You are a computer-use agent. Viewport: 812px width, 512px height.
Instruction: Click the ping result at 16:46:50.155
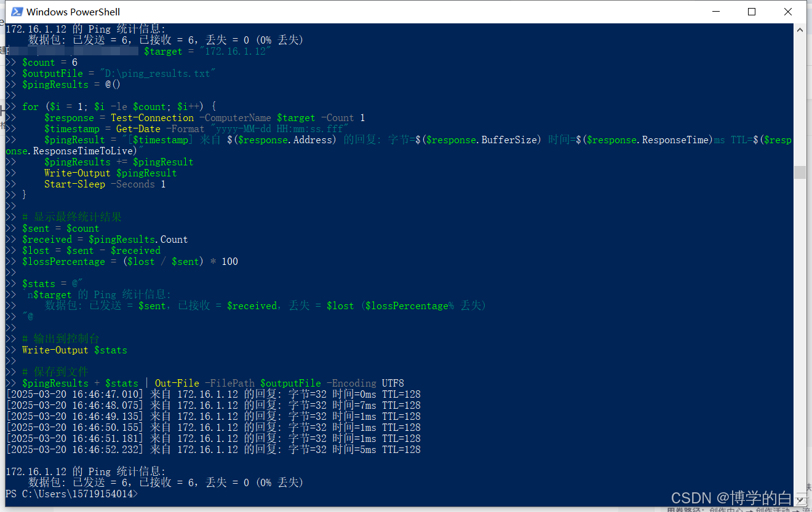coord(213,428)
